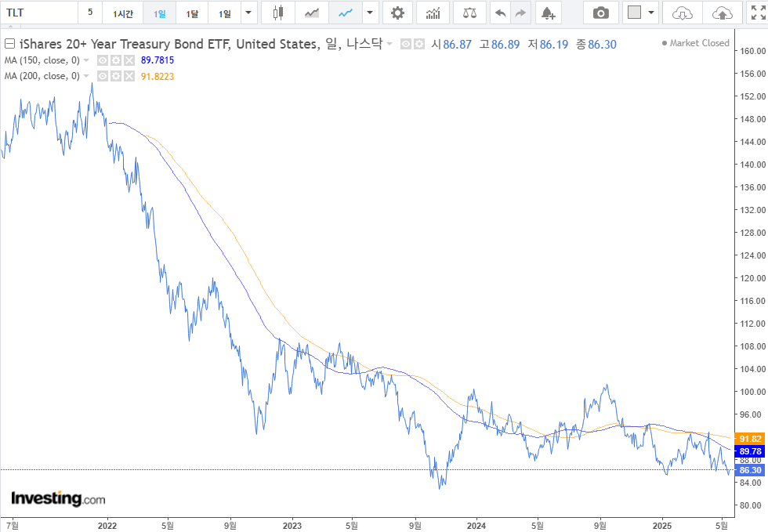Click the 86.30 current price label
The width and height of the screenshot is (768, 532).
tap(750, 470)
